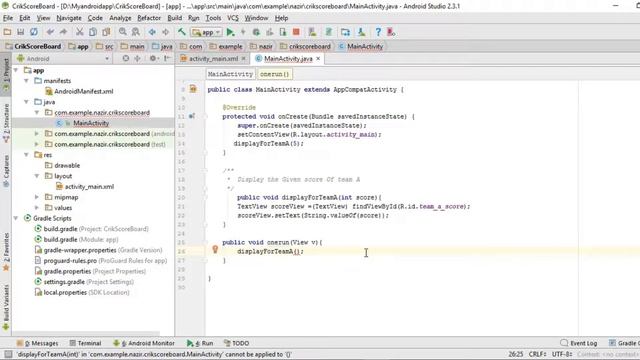The image size is (640, 360).
Task: Open the Messages tool window
Action: point(37,343)
